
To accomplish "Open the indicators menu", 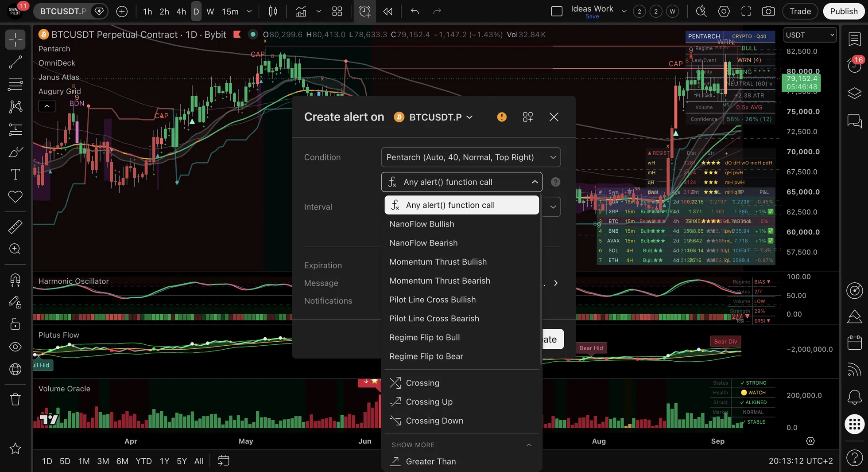I will point(301,12).
